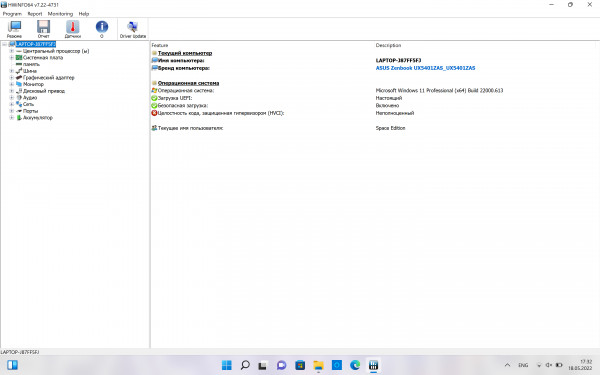The height and width of the screenshot is (375, 600).
Task: Click the green check icon beside Загрузка UEFI
Action: (154, 98)
